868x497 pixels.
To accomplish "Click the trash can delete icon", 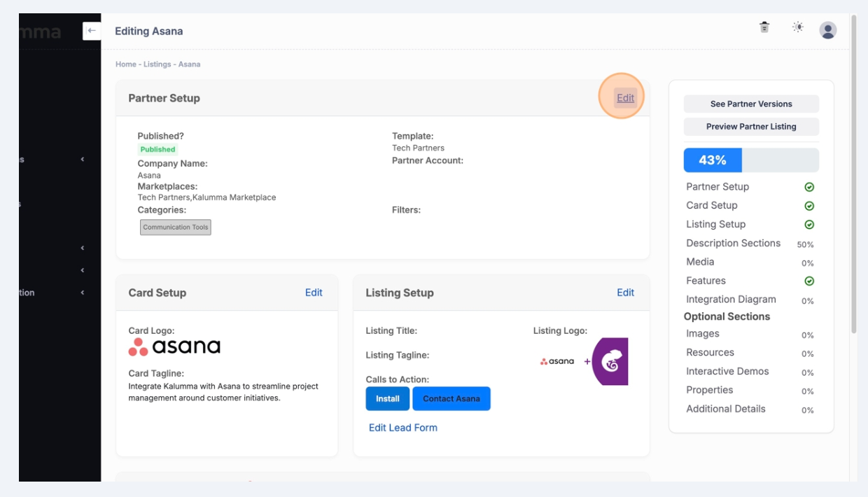I will (x=764, y=27).
